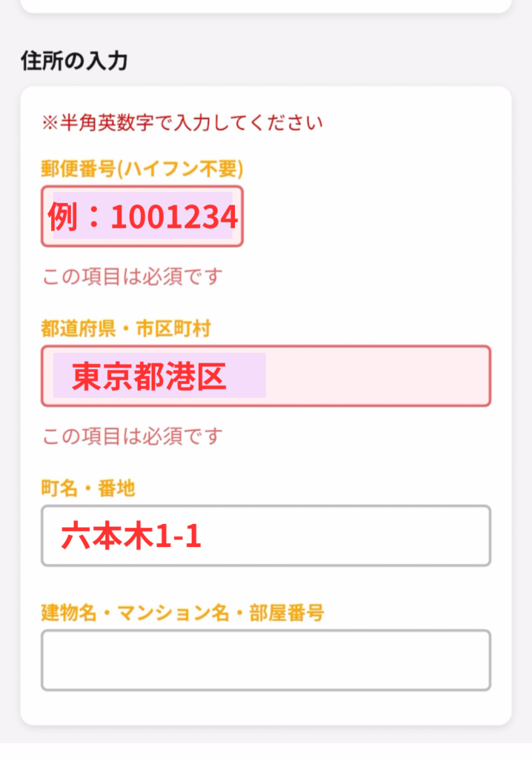Viewport: 532px width, 759px height.
Task: Click the 東京都港区 text
Action: [x=149, y=377]
